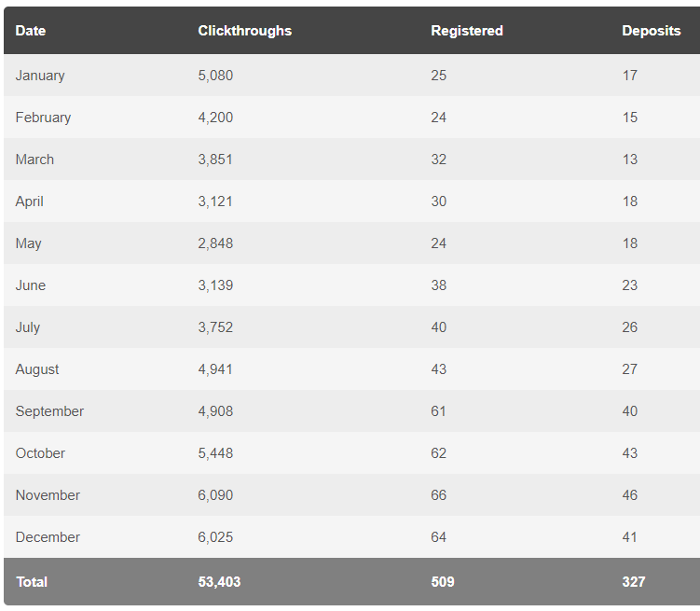The height and width of the screenshot is (611, 700).
Task: Click November deposits value 46
Action: coord(630,495)
